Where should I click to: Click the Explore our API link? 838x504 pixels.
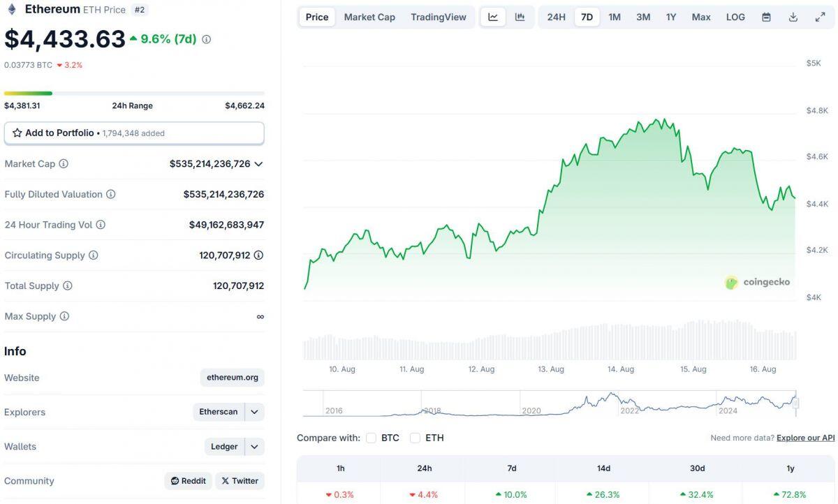(805, 438)
